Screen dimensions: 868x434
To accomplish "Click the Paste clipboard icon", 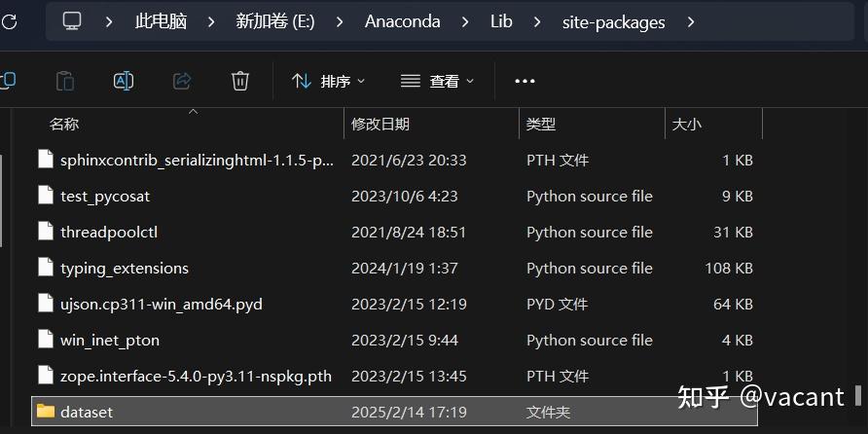I will [x=65, y=81].
